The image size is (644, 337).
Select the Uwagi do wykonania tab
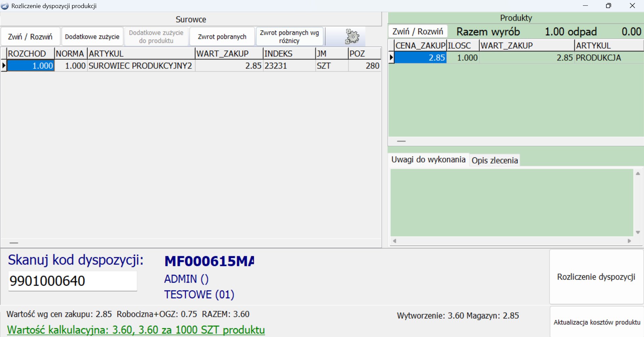pos(428,159)
